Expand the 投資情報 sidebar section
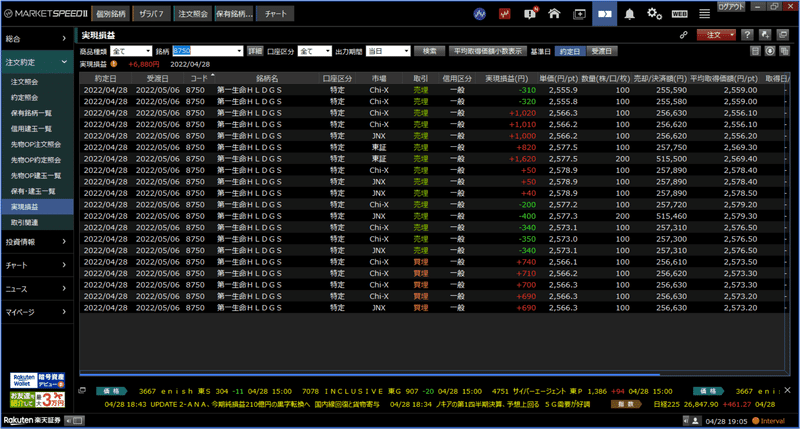The height and width of the screenshot is (429, 800). (36, 242)
